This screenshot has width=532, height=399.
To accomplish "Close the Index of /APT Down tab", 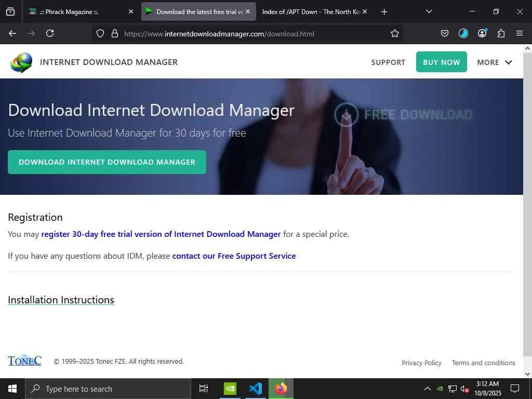I will tap(365, 11).
